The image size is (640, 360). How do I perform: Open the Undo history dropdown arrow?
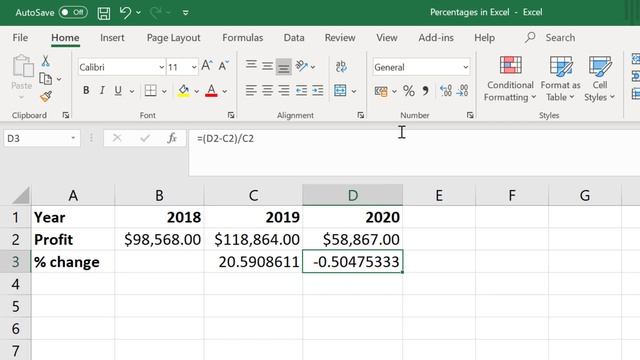(138, 13)
